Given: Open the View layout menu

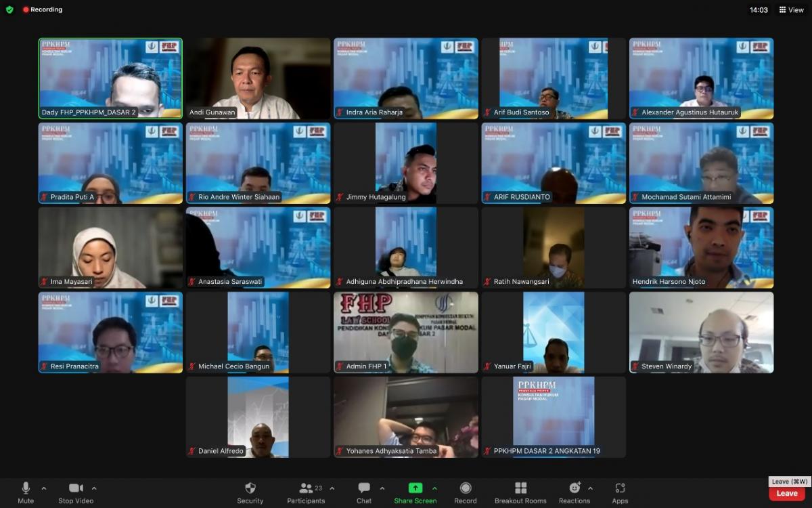Looking at the screenshot, I should click(x=791, y=10).
